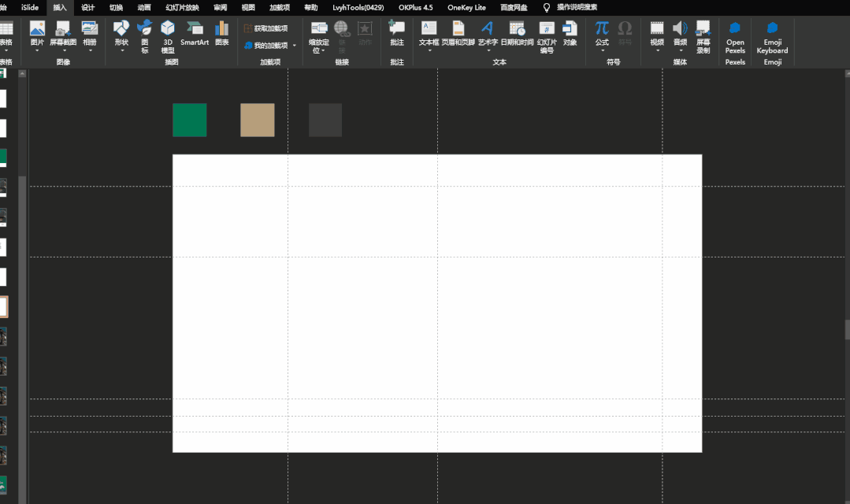850x504 pixels.
Task: Start 屏幕录制 (screen recording)
Action: (703, 36)
